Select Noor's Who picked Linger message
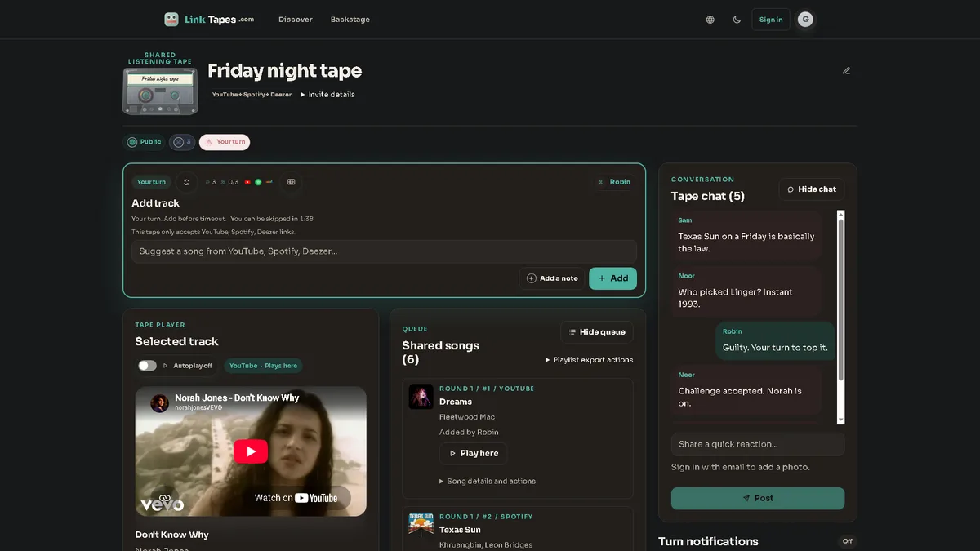 746,291
